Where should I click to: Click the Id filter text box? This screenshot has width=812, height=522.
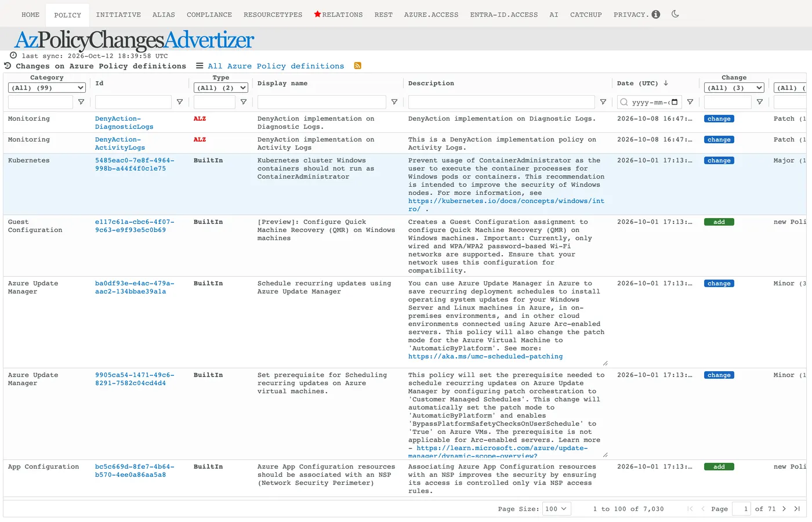(x=133, y=102)
